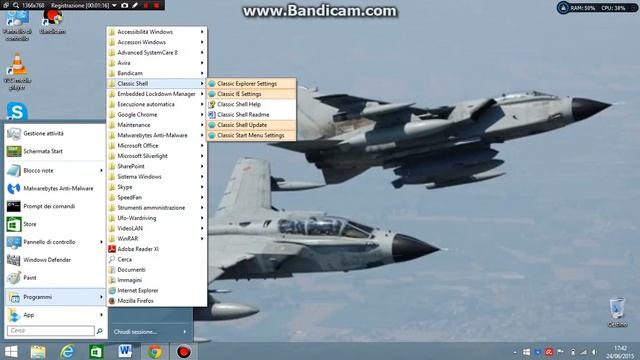Open Classic Shell Readme entry
640x360 pixels.
click(x=251, y=115)
